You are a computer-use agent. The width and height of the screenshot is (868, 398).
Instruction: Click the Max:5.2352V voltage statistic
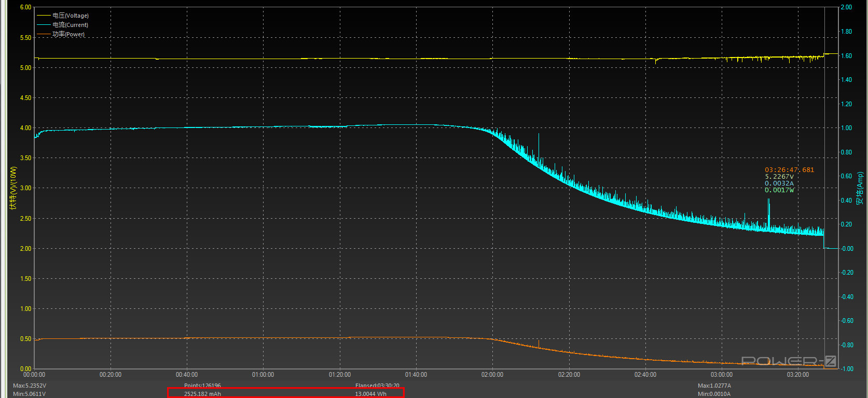(30, 386)
